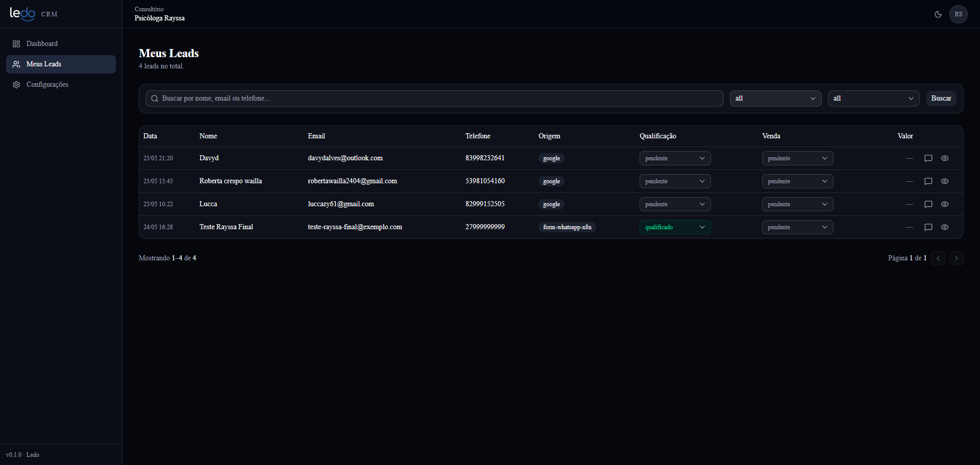Select Meus Leads in sidebar
980x465 pixels.
[61, 64]
